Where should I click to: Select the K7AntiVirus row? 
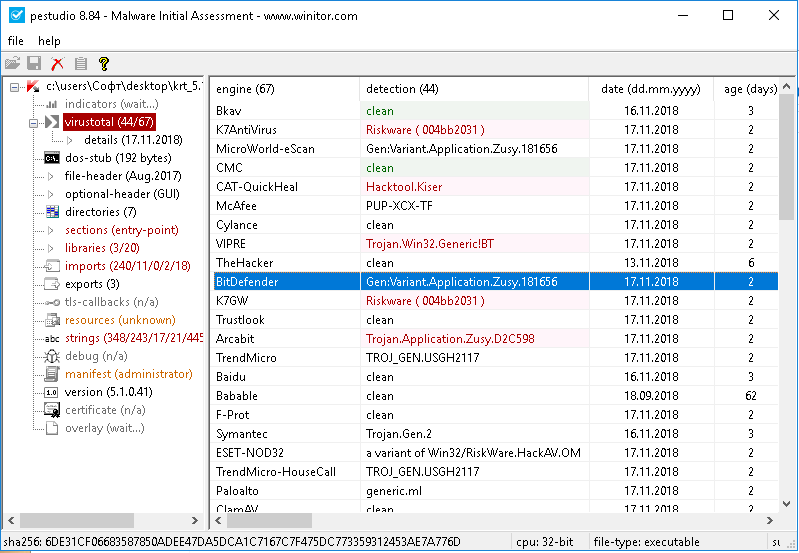click(494, 130)
